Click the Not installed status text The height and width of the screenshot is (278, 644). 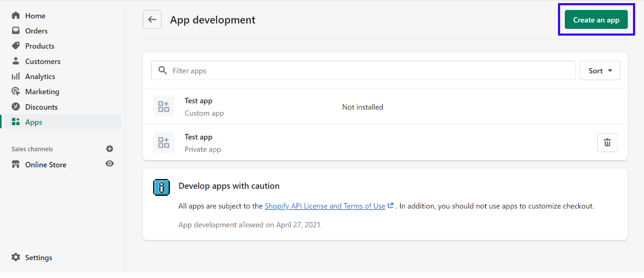(363, 107)
